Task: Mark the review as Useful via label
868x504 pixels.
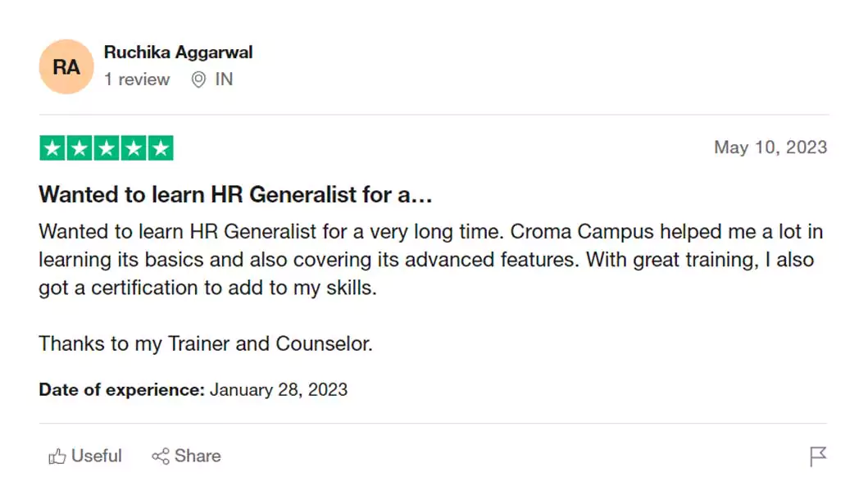Action: pyautogui.click(x=97, y=456)
